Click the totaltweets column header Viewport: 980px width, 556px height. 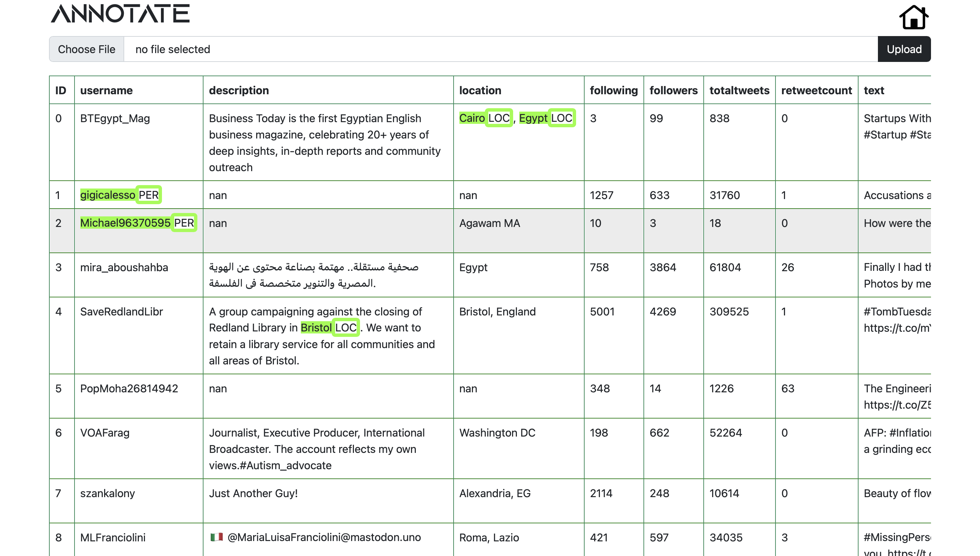tap(739, 90)
